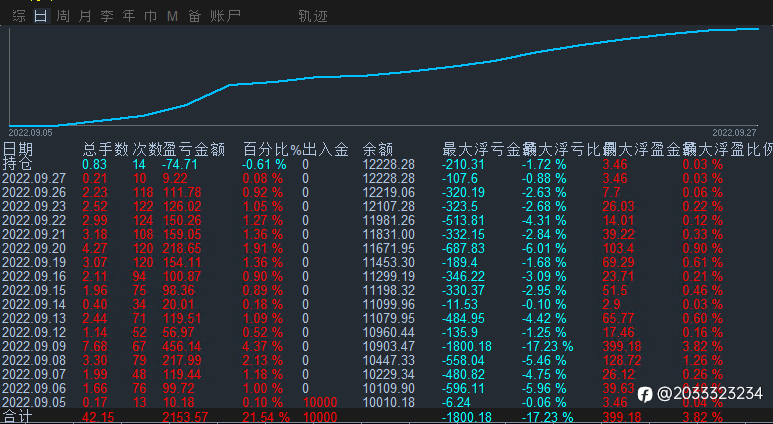This screenshot has width=773, height=424.
Task: Open the 轨迹 track tab
Action: click(313, 16)
